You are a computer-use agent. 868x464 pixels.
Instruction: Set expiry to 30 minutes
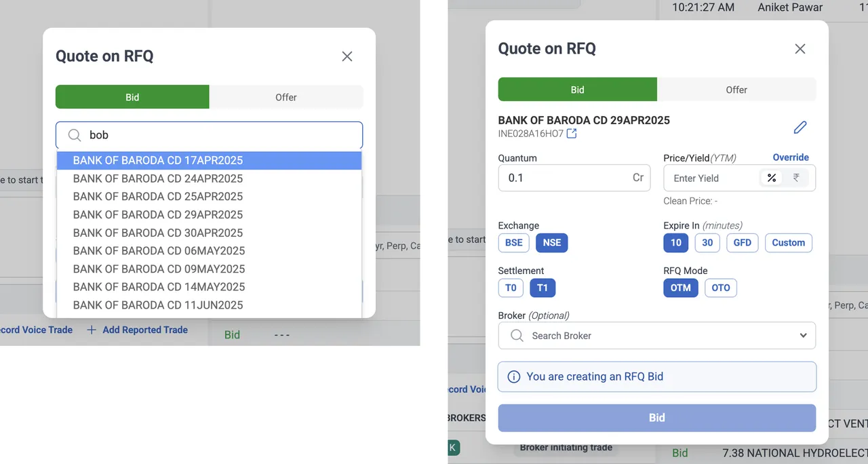click(x=707, y=242)
